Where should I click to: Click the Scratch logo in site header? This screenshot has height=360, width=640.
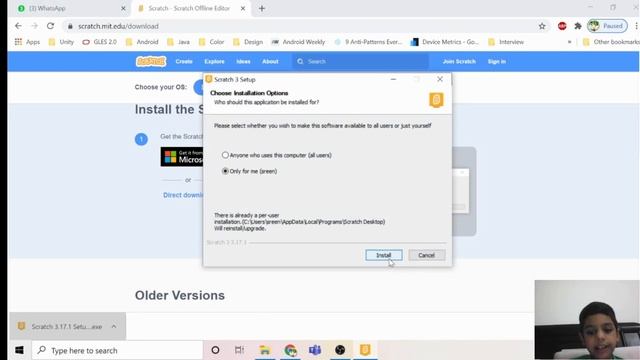coord(151,61)
